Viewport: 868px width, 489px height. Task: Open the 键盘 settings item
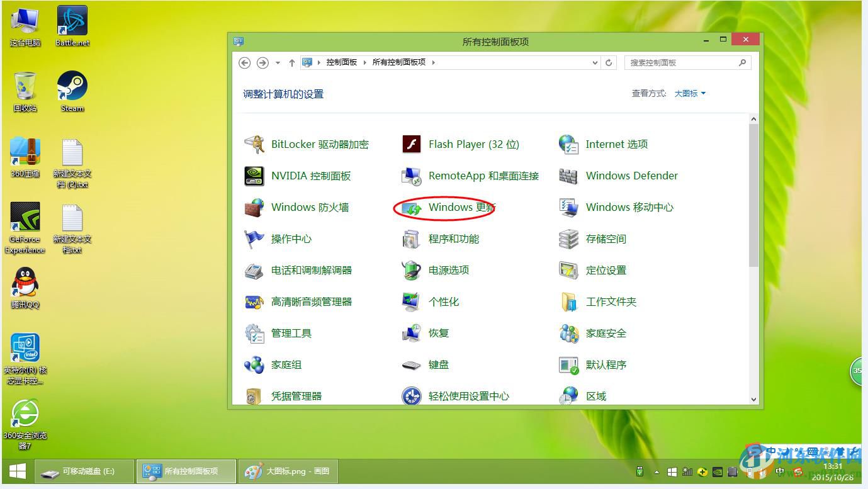click(441, 364)
